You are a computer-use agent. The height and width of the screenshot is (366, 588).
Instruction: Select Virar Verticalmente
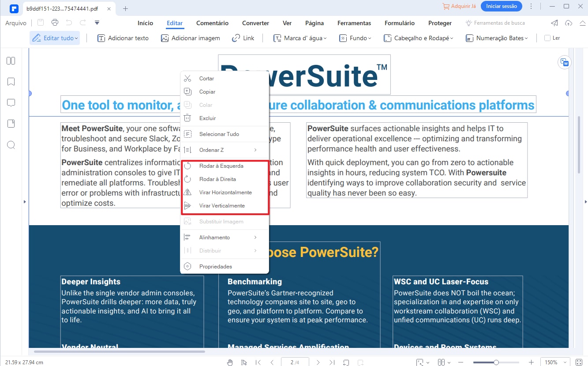tap(225, 206)
